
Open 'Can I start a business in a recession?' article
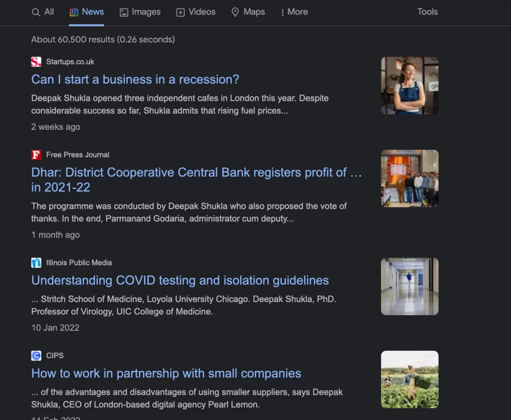click(135, 79)
